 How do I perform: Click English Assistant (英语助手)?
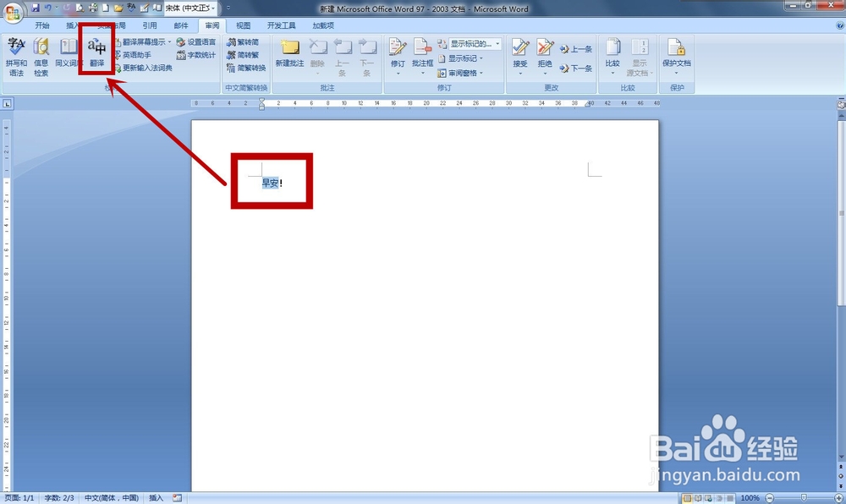[132, 55]
